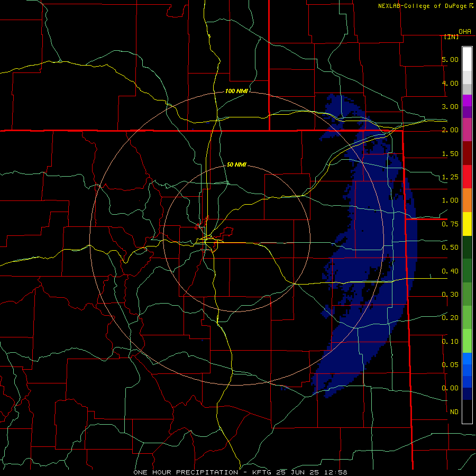Screen dimensions: 476x476
Task: Click the 4.00 legend value
Action: click(x=450, y=83)
